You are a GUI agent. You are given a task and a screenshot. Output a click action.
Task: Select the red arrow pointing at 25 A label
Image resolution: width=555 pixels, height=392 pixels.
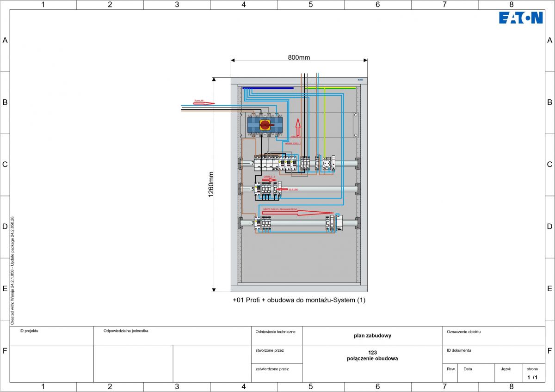point(283,190)
